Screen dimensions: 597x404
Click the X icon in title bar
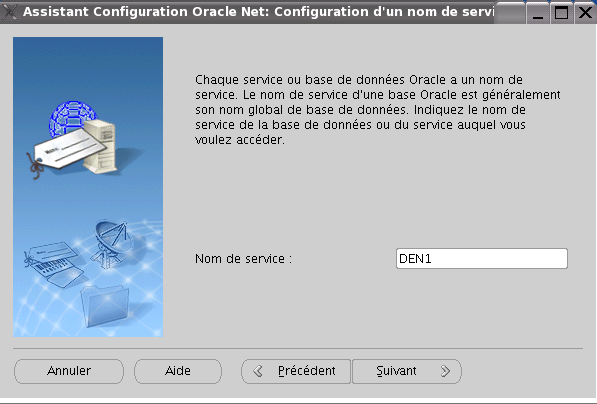click(x=10, y=12)
